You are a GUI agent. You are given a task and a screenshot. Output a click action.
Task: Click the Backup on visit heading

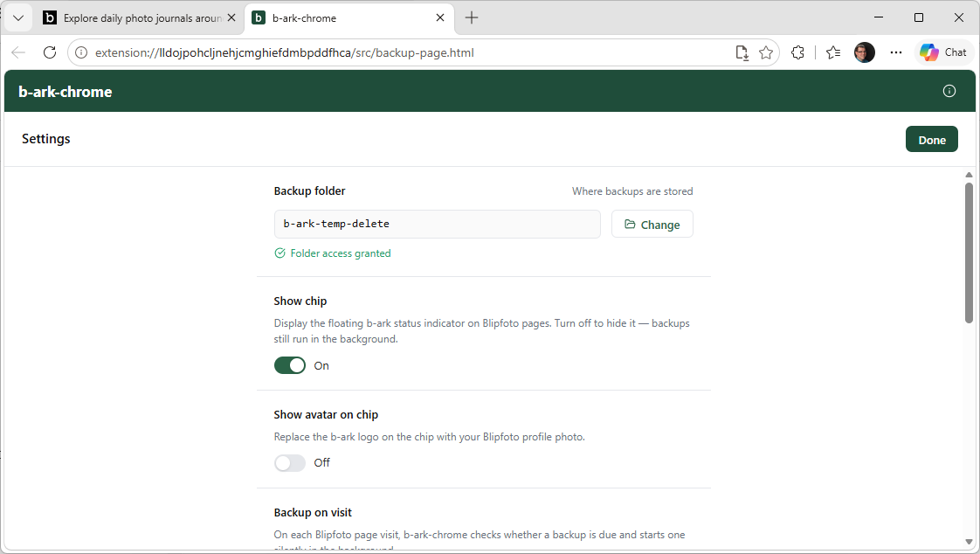point(313,512)
